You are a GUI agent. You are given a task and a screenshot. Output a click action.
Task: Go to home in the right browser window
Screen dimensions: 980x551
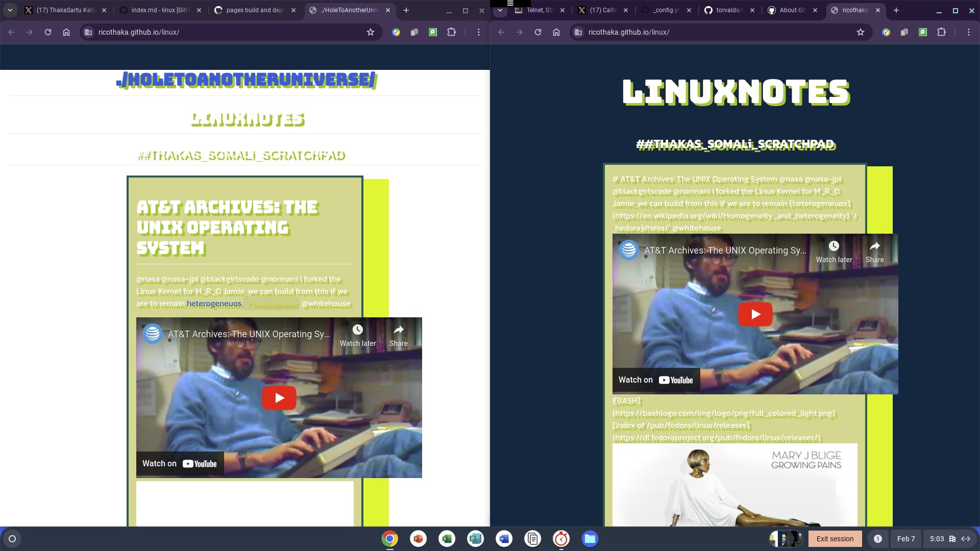[556, 32]
